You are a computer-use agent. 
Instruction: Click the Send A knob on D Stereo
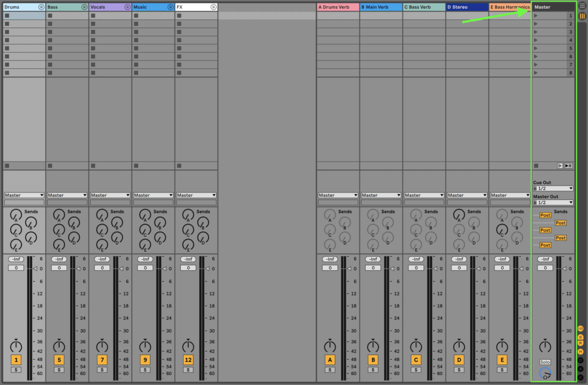pos(459,215)
